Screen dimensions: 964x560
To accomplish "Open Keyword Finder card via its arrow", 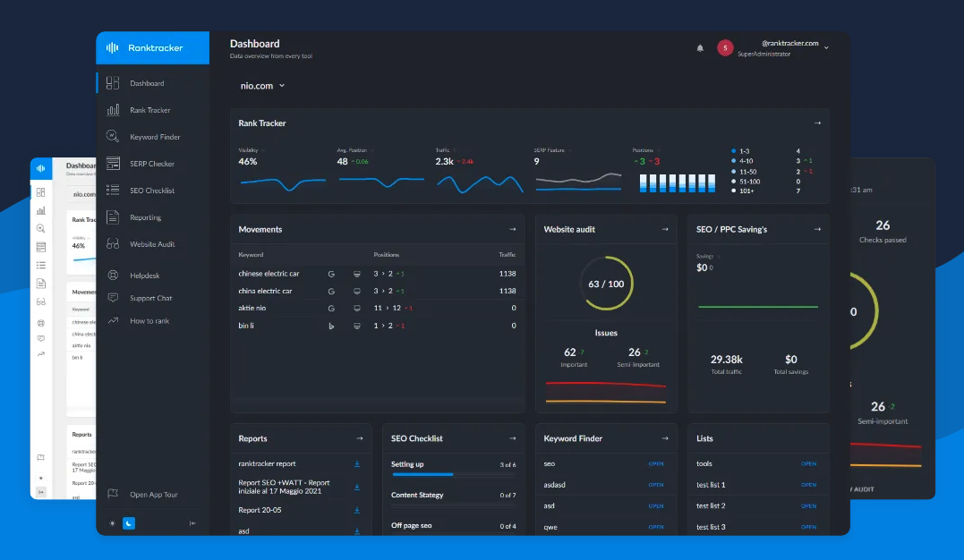I will click(664, 438).
